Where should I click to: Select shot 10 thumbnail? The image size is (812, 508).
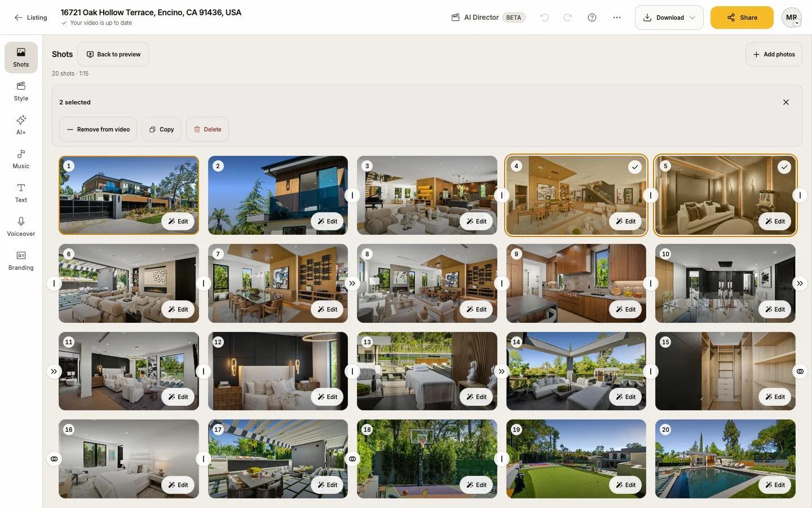click(725, 283)
